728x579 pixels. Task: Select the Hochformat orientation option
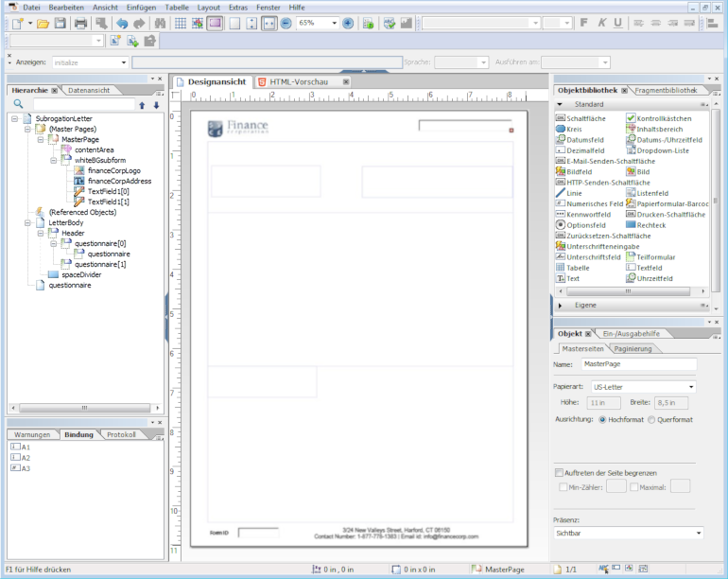tap(603, 419)
